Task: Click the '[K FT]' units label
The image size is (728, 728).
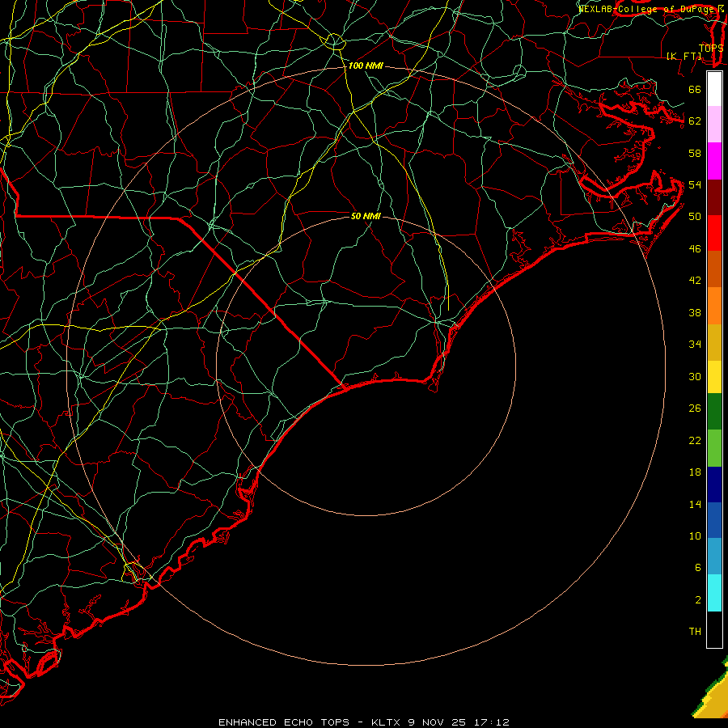Action: click(x=684, y=56)
